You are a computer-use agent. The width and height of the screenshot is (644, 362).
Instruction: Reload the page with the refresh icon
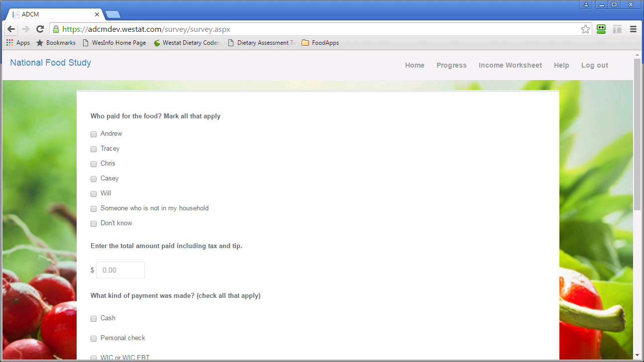pyautogui.click(x=40, y=29)
